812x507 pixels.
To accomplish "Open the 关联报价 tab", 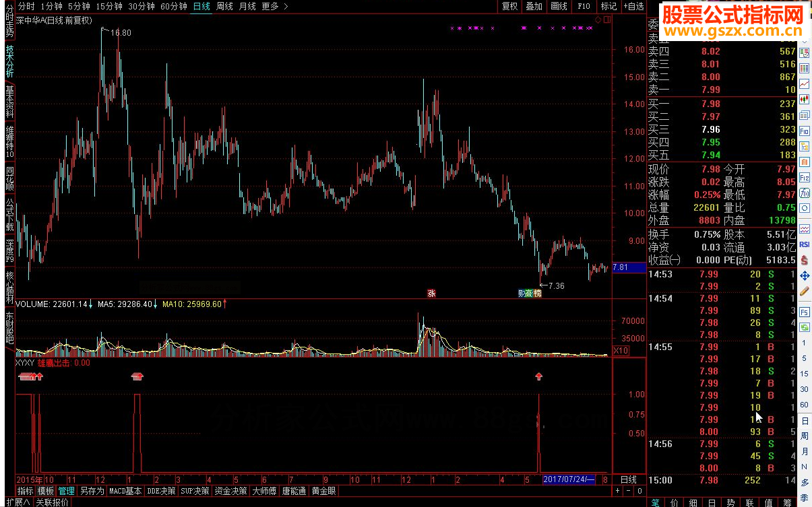I will (52, 502).
